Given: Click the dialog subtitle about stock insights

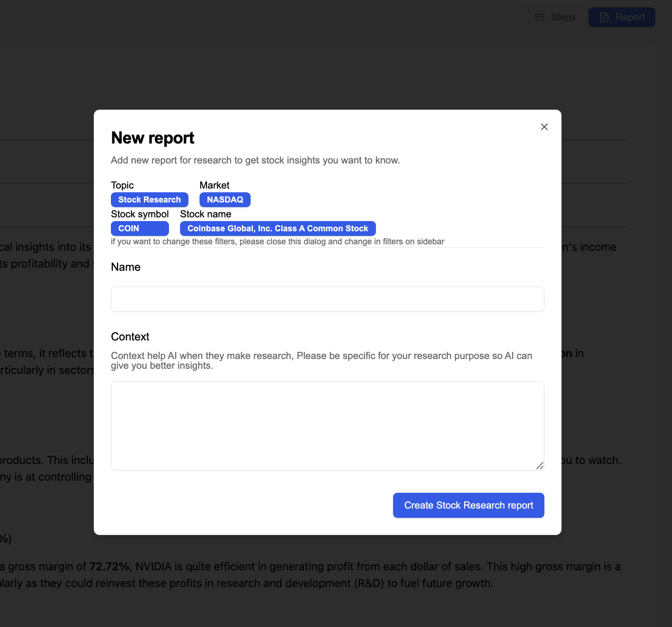Looking at the screenshot, I should [x=255, y=160].
